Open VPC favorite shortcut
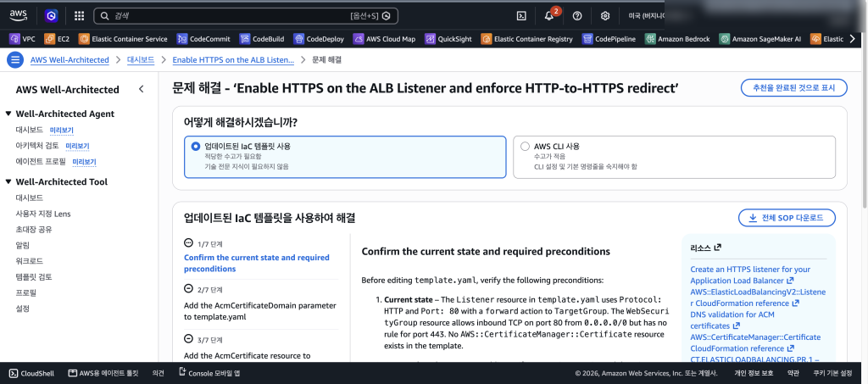Viewport: 868px width, 384px height. pos(23,39)
